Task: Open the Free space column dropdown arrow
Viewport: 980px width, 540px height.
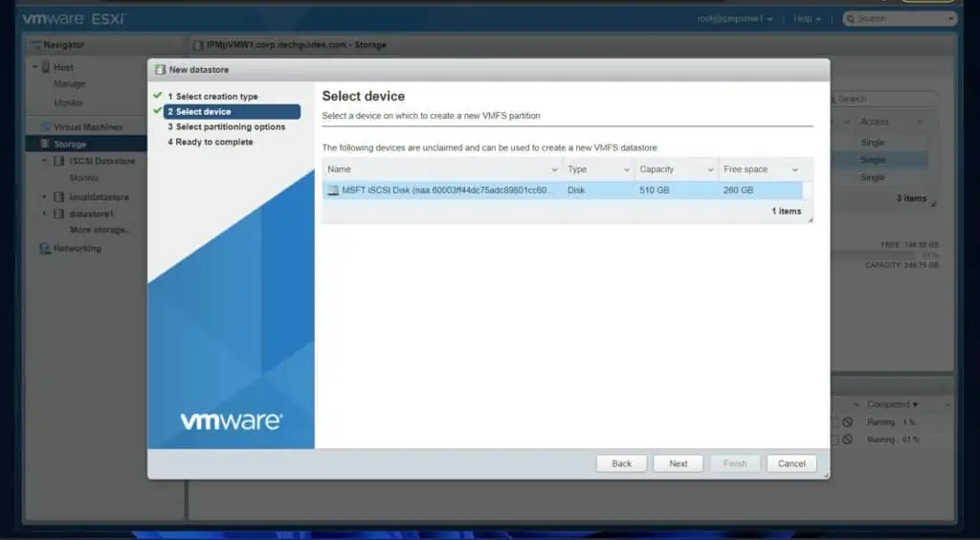Action: [795, 170]
